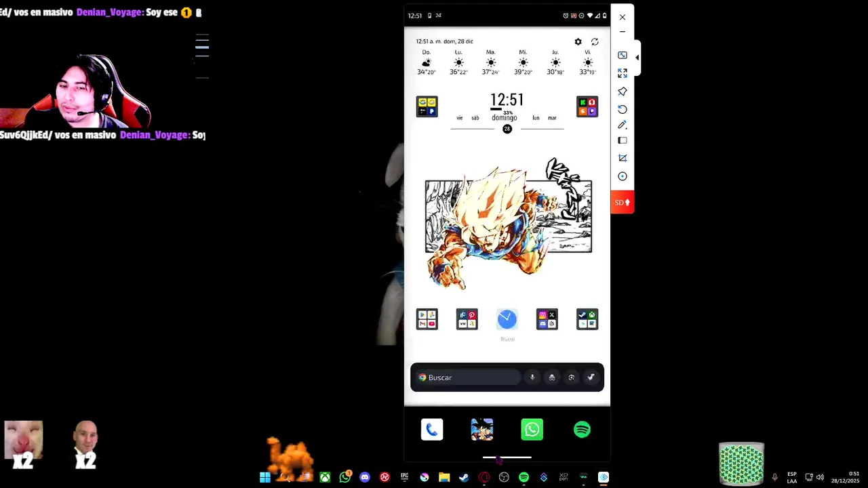This screenshot has height=488, width=868.
Task: Take a screenshot with the crop icon
Action: point(623,158)
